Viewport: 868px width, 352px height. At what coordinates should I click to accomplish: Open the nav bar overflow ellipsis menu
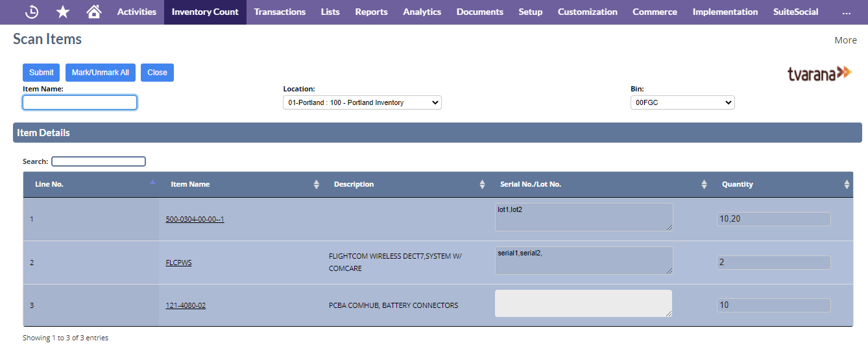(846, 12)
